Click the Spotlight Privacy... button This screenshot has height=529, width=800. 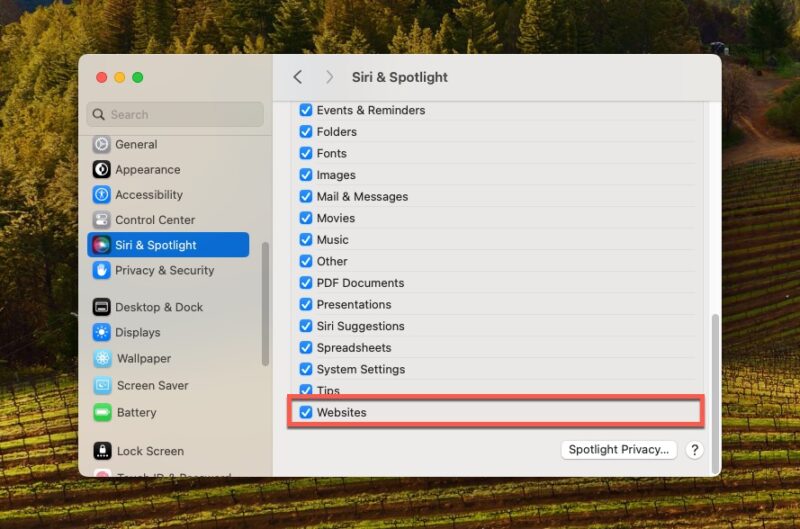(618, 450)
